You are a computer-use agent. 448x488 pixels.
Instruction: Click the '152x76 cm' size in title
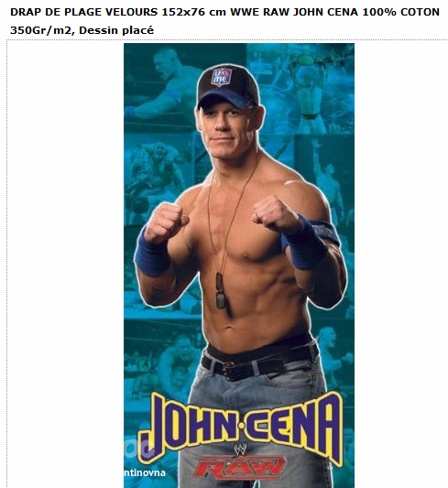click(194, 12)
